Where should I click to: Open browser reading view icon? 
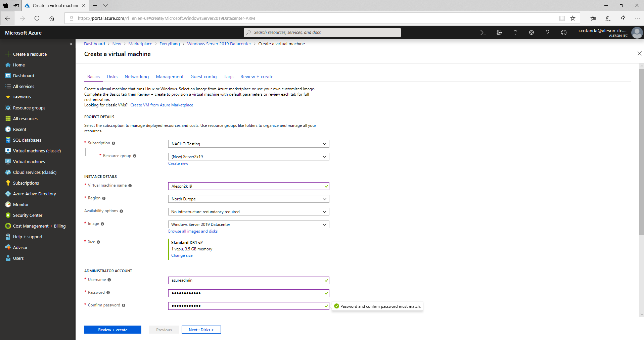[562, 18]
